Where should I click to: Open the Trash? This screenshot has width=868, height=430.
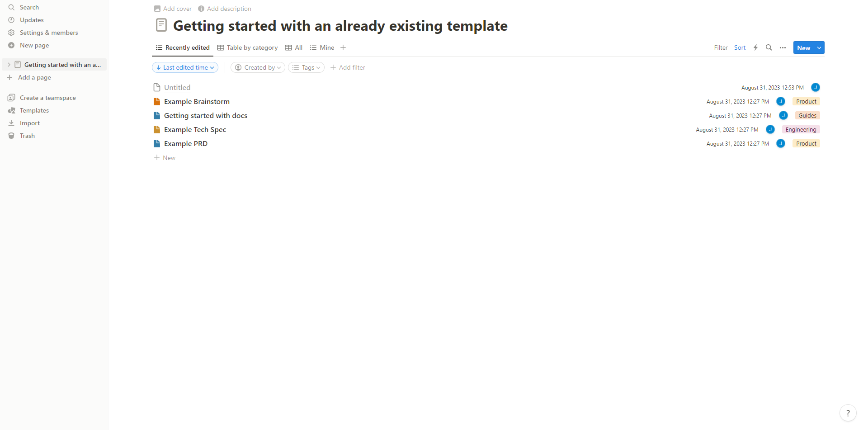pos(27,136)
